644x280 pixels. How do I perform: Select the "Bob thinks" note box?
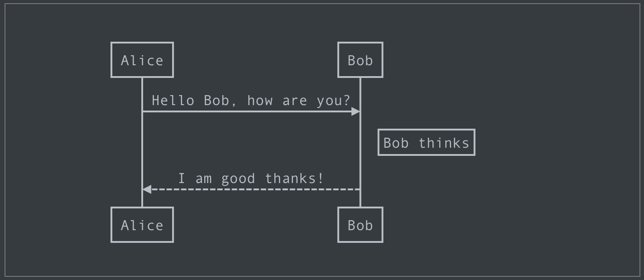click(426, 143)
